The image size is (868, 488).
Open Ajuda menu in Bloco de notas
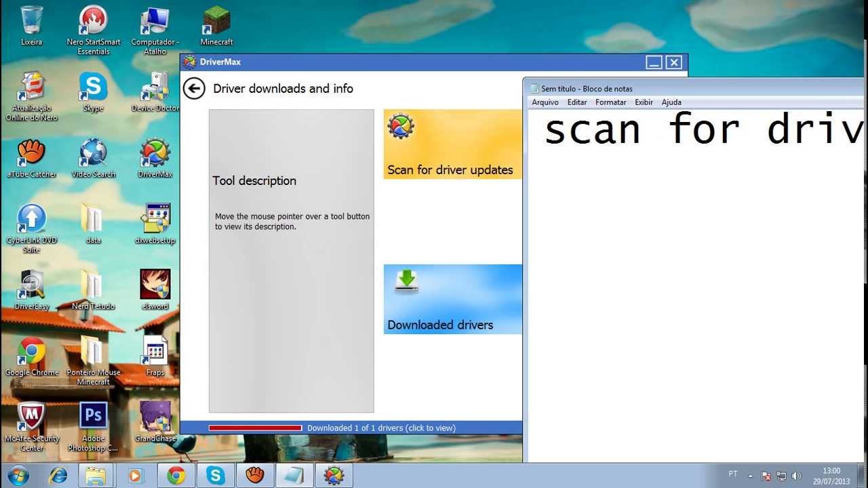point(671,102)
